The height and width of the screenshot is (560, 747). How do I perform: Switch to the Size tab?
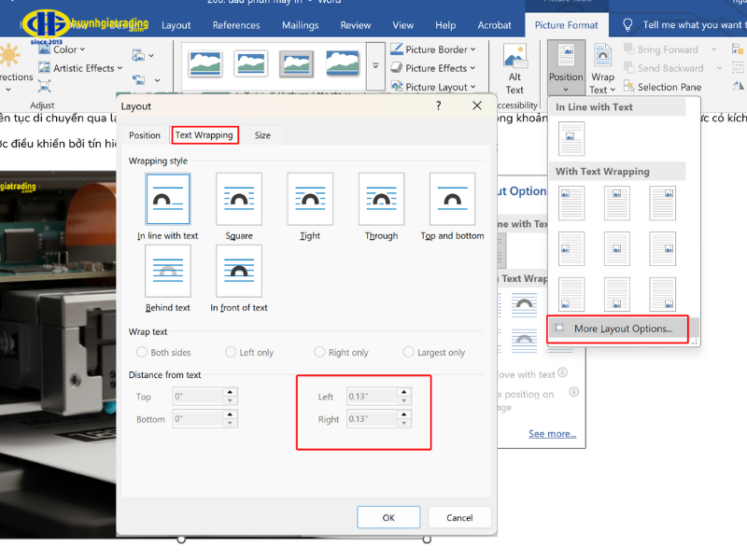pyautogui.click(x=262, y=135)
